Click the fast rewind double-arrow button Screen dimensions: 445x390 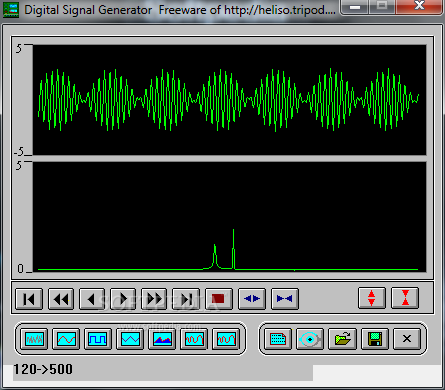61,299
